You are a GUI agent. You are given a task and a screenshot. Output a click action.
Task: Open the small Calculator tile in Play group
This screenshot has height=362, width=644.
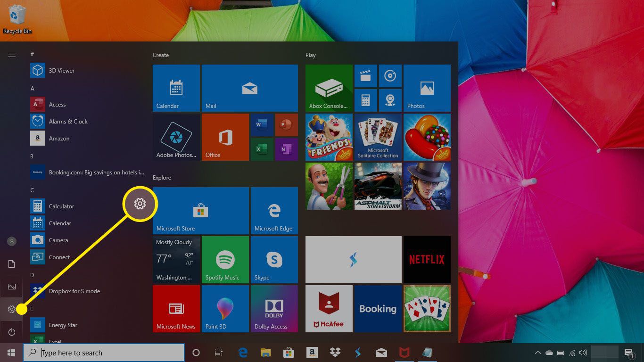coord(365,100)
